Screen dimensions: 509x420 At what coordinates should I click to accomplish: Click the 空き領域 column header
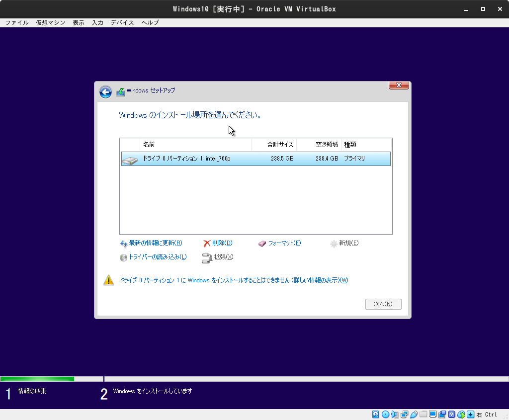point(319,145)
